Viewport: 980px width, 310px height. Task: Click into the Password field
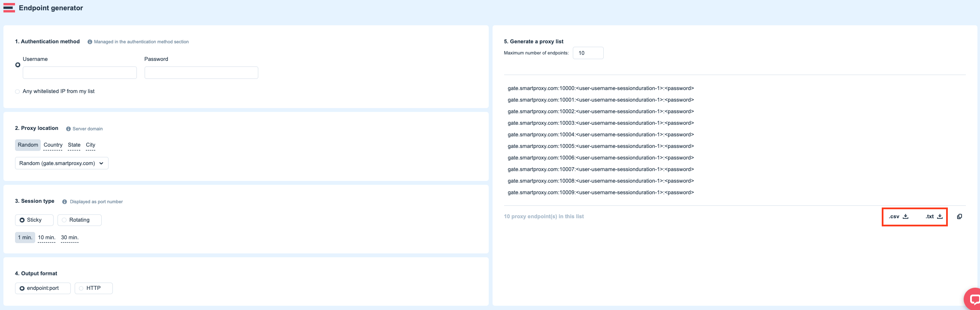[x=201, y=72]
